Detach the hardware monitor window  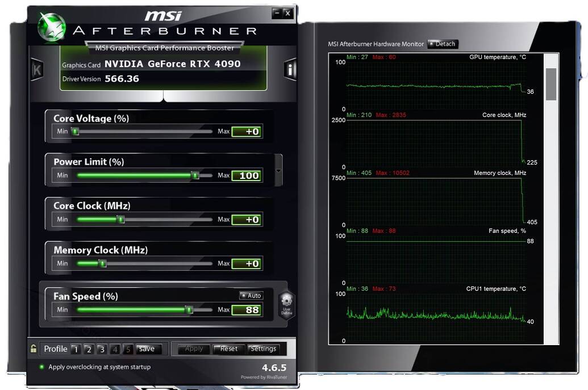tap(443, 44)
